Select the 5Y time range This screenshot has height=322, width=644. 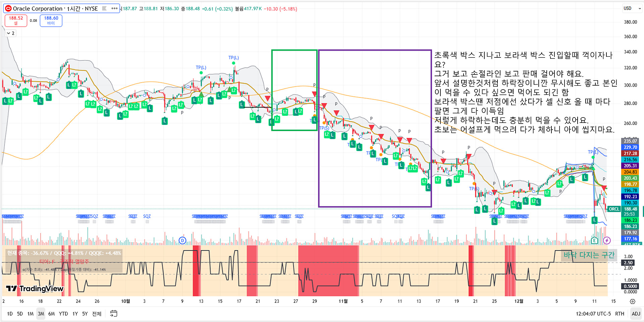tap(85, 314)
